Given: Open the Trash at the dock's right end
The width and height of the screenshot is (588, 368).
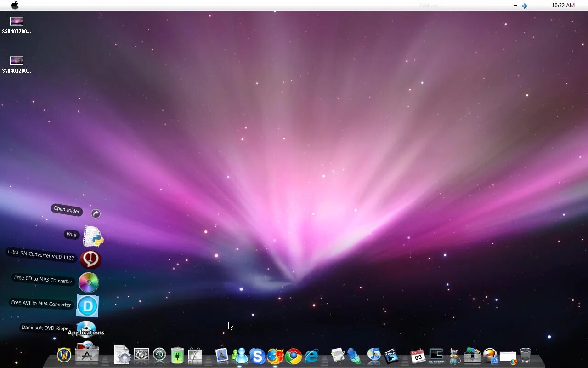Looking at the screenshot, I should 525,354.
